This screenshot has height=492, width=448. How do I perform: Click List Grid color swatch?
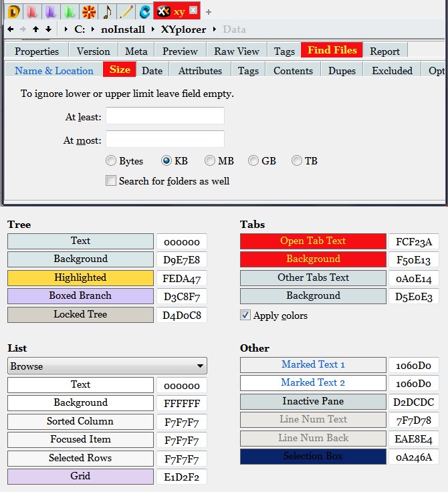80,477
